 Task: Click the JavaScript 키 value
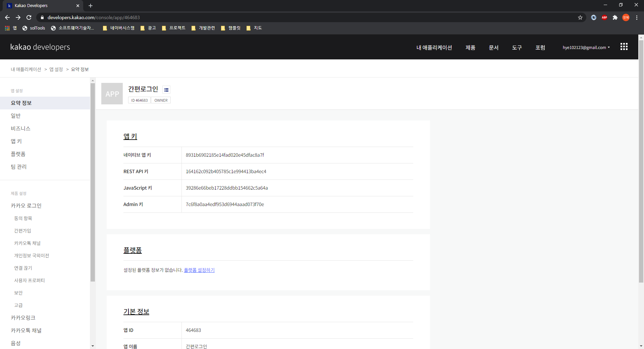[227, 188]
